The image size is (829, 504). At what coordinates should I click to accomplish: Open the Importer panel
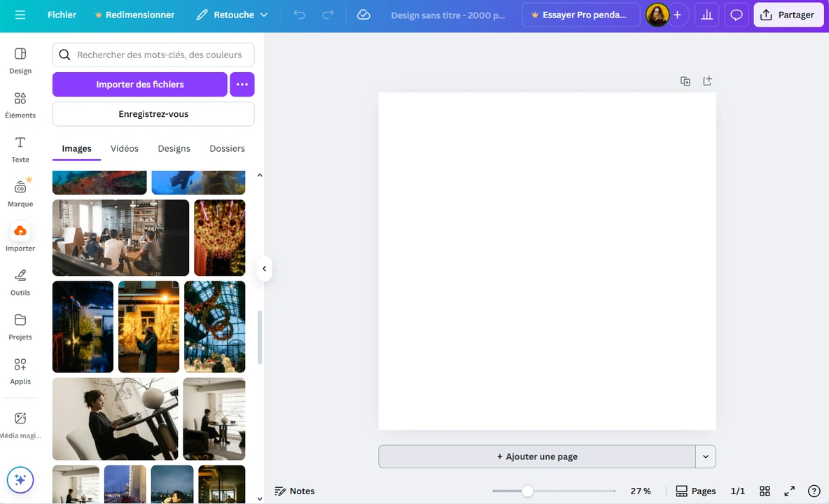(20, 237)
